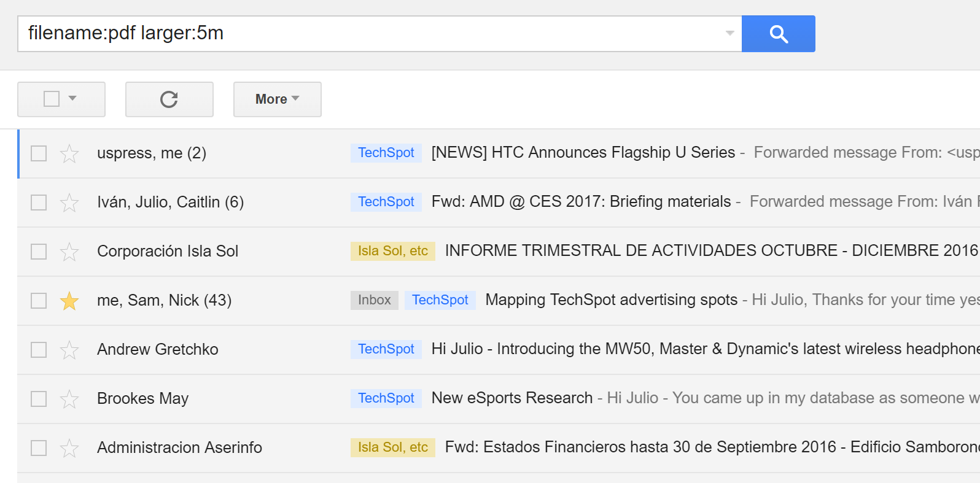
Task: Select the Administracion Aserinfo email checkbox
Action: pyautogui.click(x=39, y=448)
